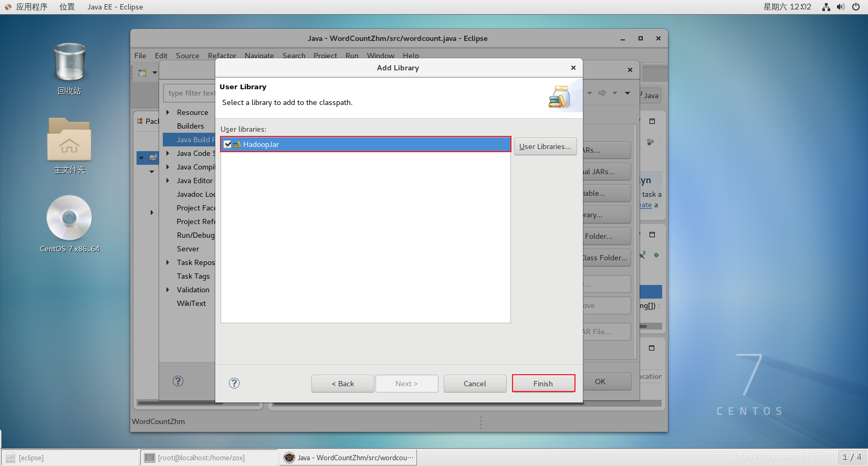Expand the Java Compiler node
Viewport: 868px width, 466px height.
tap(168, 167)
